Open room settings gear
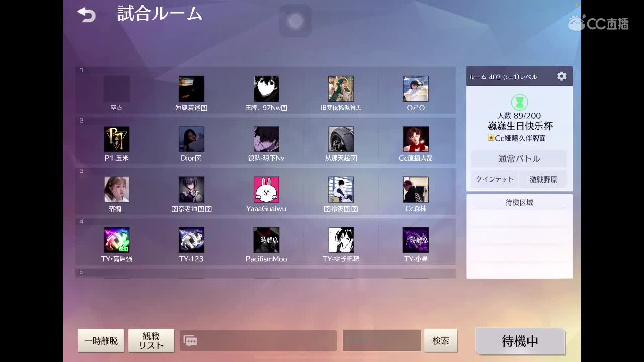Viewport: 644px width, 362px height. point(561,76)
